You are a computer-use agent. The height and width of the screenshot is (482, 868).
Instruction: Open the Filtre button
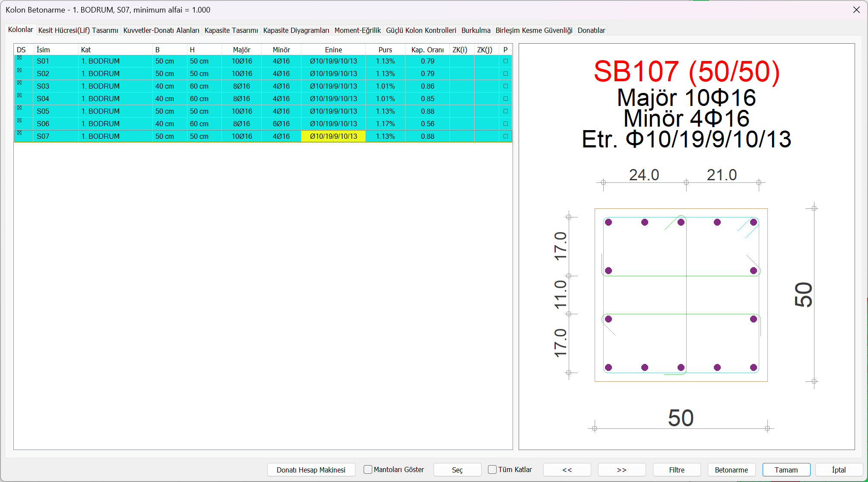(677, 470)
